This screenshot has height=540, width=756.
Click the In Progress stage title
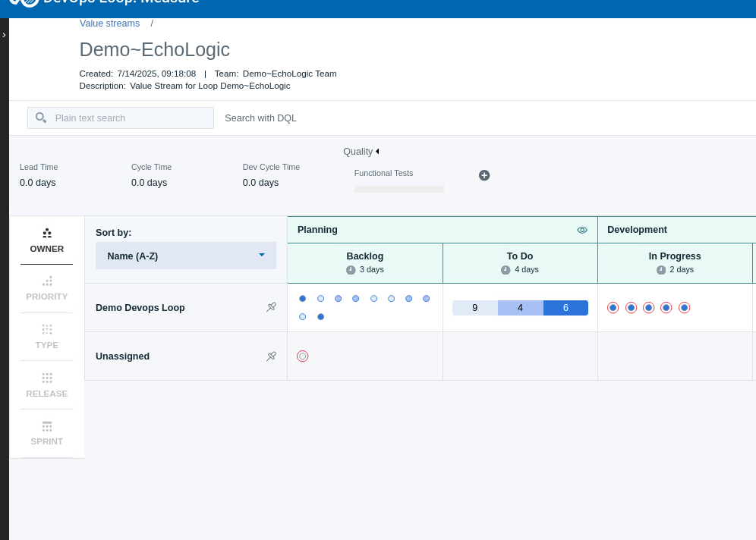[675, 256]
